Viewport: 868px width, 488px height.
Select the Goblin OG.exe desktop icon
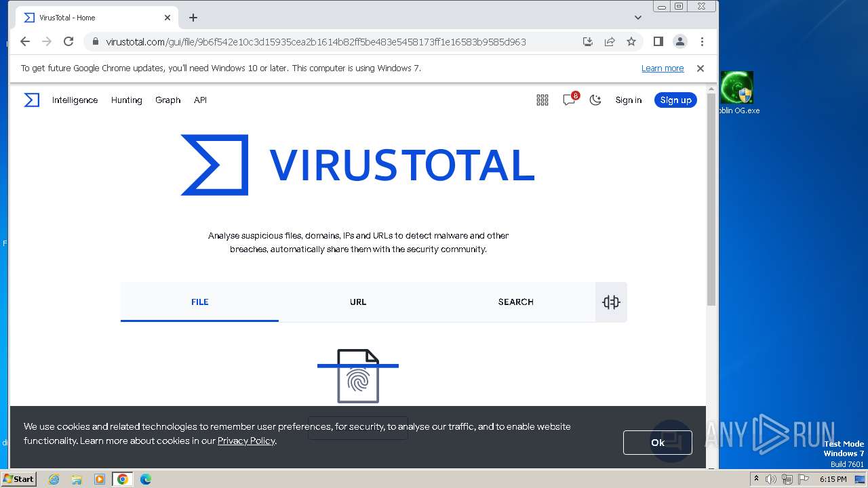coord(738,93)
